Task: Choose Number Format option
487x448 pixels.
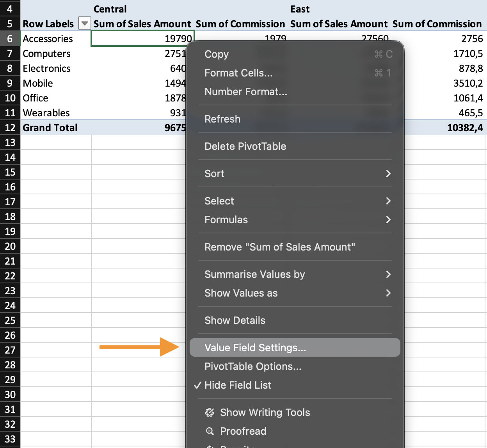Action: click(246, 92)
